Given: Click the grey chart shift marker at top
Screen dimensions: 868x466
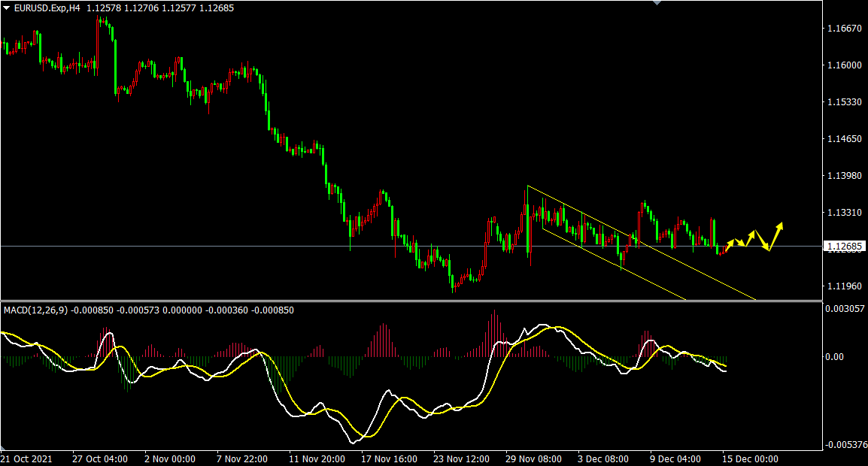Looking at the screenshot, I should click(657, 3).
